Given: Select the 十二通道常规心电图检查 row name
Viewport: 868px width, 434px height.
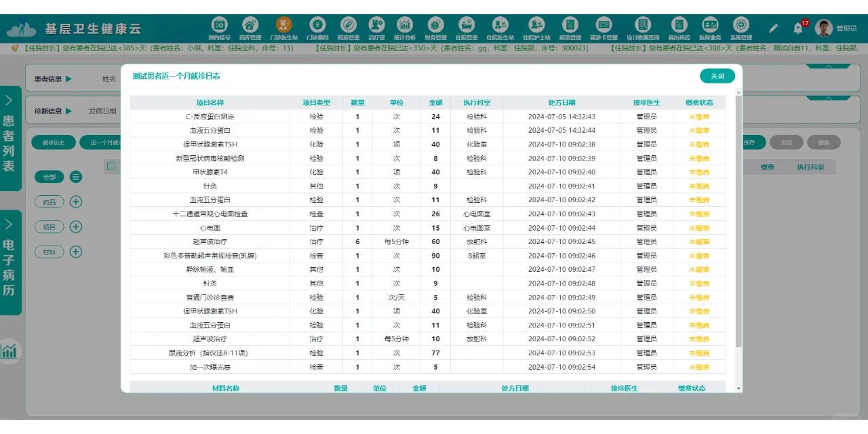Looking at the screenshot, I should pos(210,214).
